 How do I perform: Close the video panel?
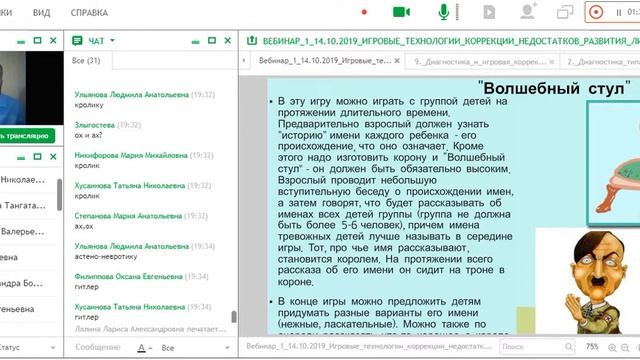click(53, 40)
